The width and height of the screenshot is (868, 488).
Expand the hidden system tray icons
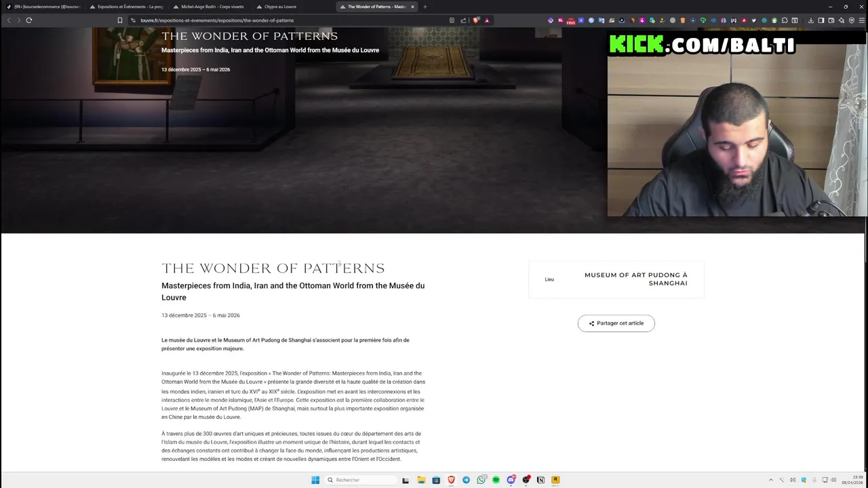pos(771,480)
